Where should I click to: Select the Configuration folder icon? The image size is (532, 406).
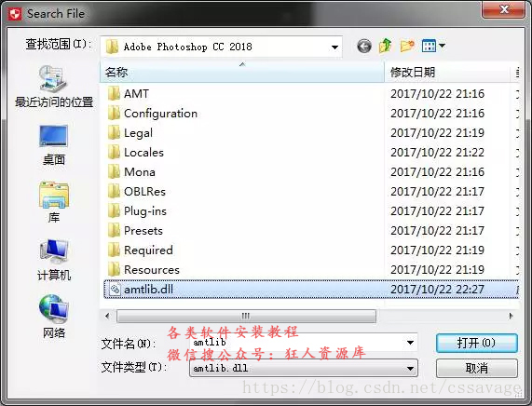pyautogui.click(x=114, y=113)
